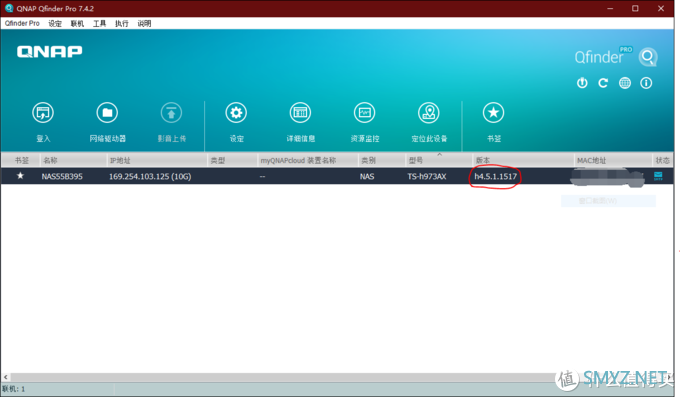Click status bar text 联机: 1
Image resolution: width=680 pixels, height=397 pixels.
[x=13, y=389]
